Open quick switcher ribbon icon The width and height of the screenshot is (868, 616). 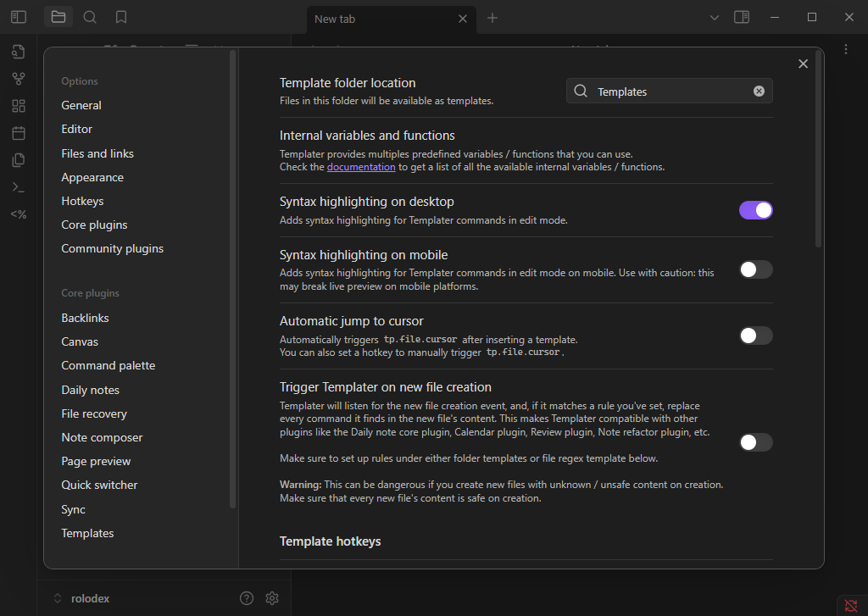19,52
